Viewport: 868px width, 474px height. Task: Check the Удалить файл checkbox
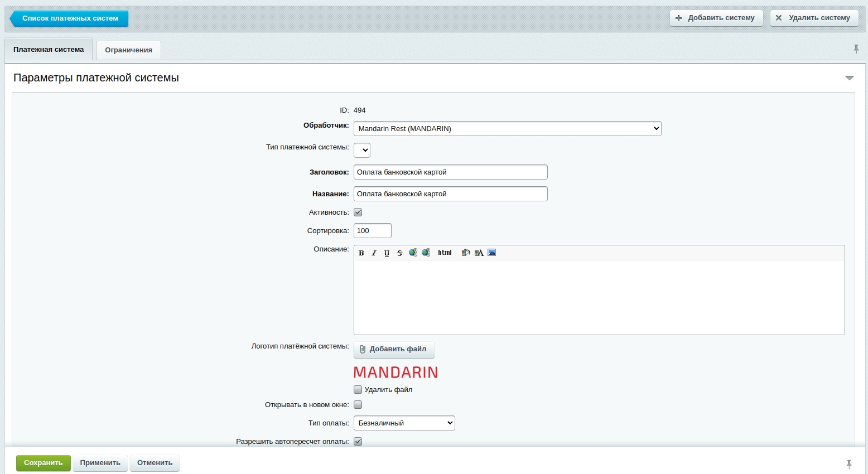click(358, 390)
